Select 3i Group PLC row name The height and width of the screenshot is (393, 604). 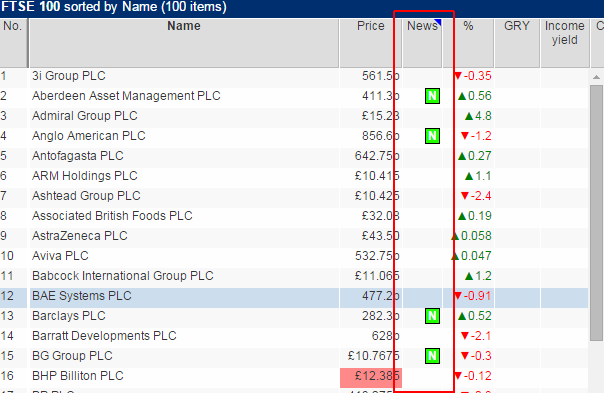[69, 76]
